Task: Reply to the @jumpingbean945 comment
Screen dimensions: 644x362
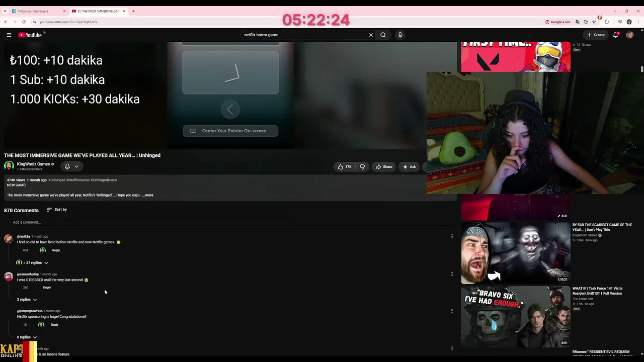Action: pyautogui.click(x=54, y=325)
